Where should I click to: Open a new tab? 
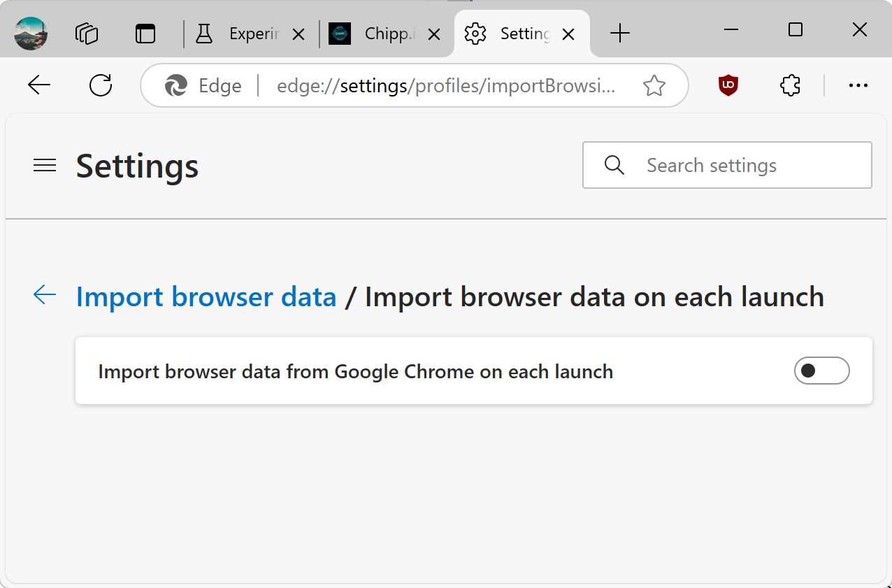click(619, 33)
